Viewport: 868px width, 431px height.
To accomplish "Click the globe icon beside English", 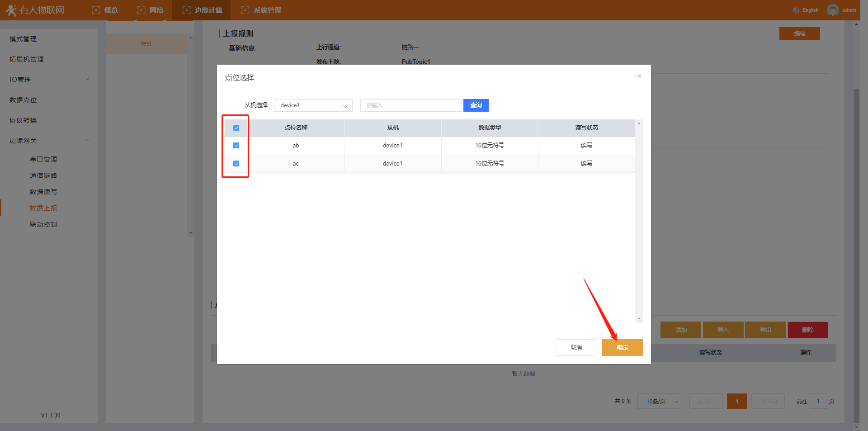I will [796, 10].
